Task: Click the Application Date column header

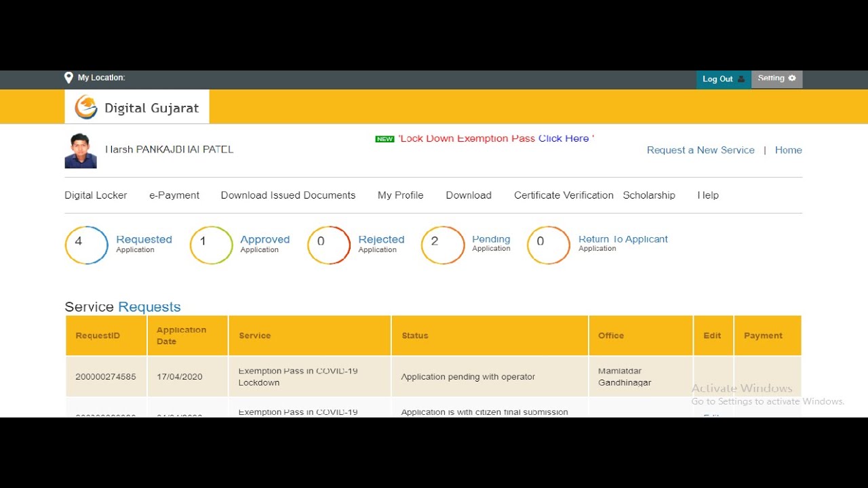Action: [x=188, y=335]
